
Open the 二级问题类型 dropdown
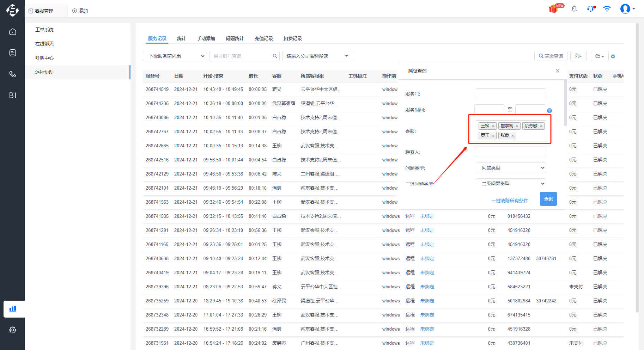click(x=511, y=183)
